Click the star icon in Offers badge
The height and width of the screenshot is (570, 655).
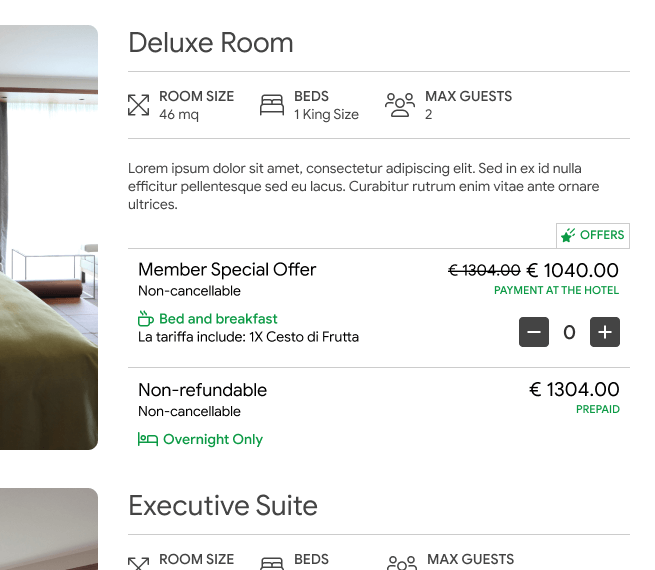[568, 235]
